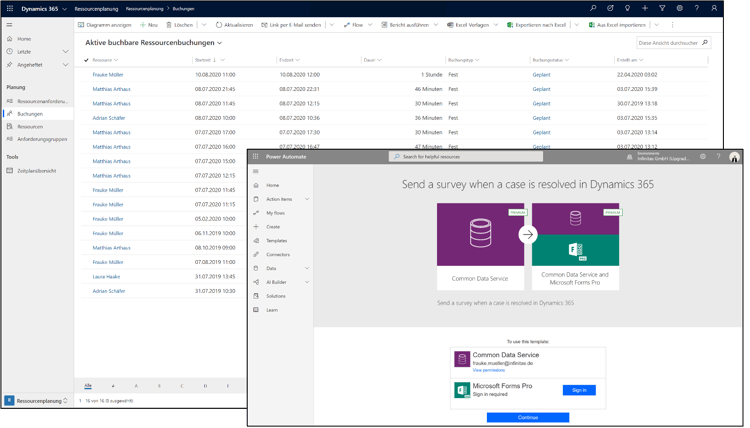Click the Power Automate search field

pyautogui.click(x=466, y=156)
